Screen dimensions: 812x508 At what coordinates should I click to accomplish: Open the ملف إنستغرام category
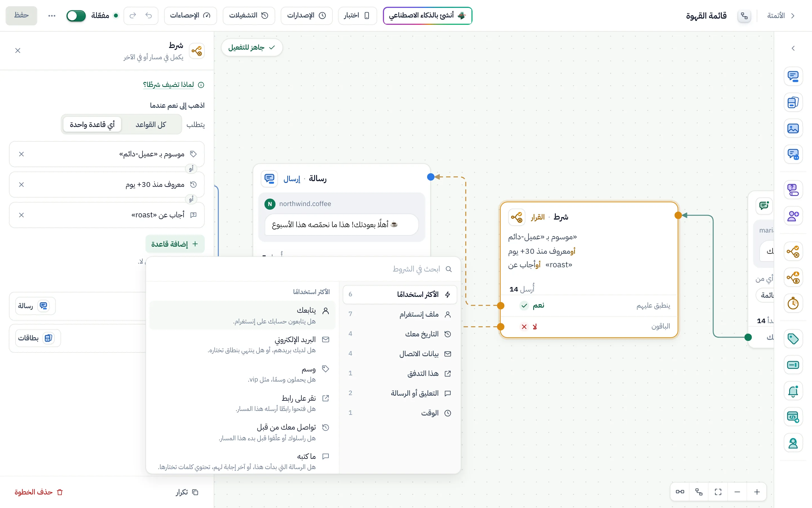click(400, 314)
